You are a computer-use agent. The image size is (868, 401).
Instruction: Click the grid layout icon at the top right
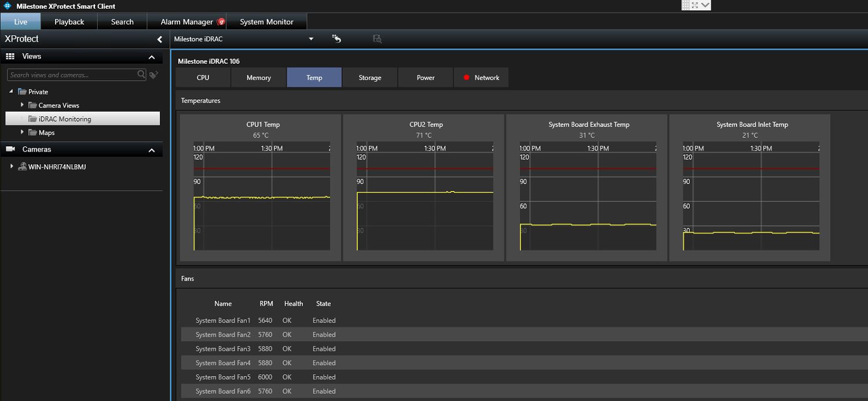coord(686,5)
